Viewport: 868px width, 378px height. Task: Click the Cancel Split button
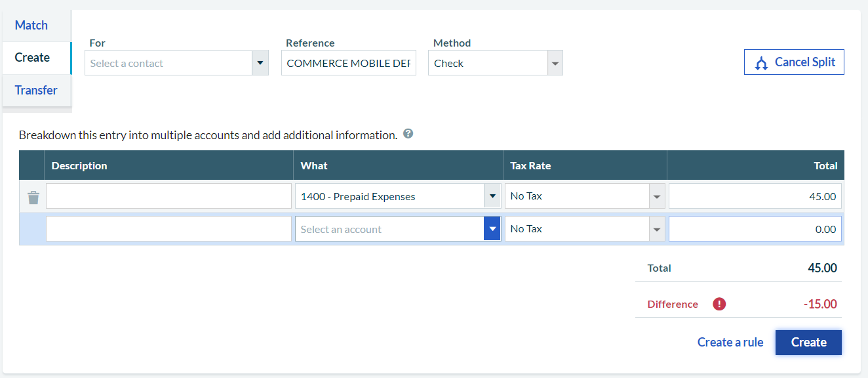[x=794, y=62]
